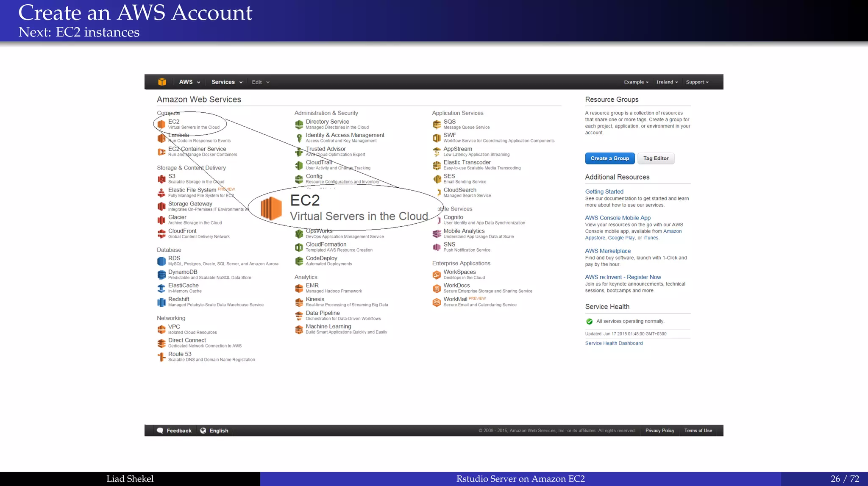This screenshot has height=486, width=868.
Task: Click the Directory Service icon
Action: pos(299,124)
